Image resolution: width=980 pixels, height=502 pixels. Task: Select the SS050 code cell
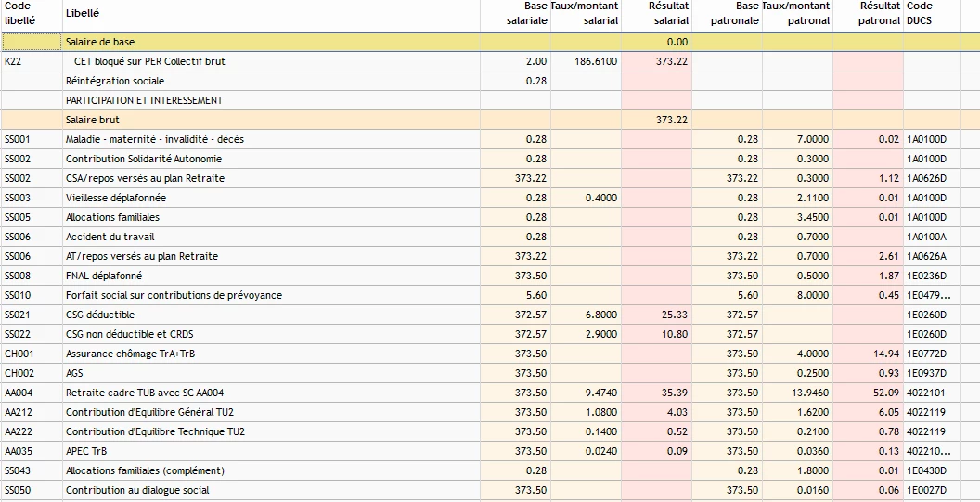18,490
